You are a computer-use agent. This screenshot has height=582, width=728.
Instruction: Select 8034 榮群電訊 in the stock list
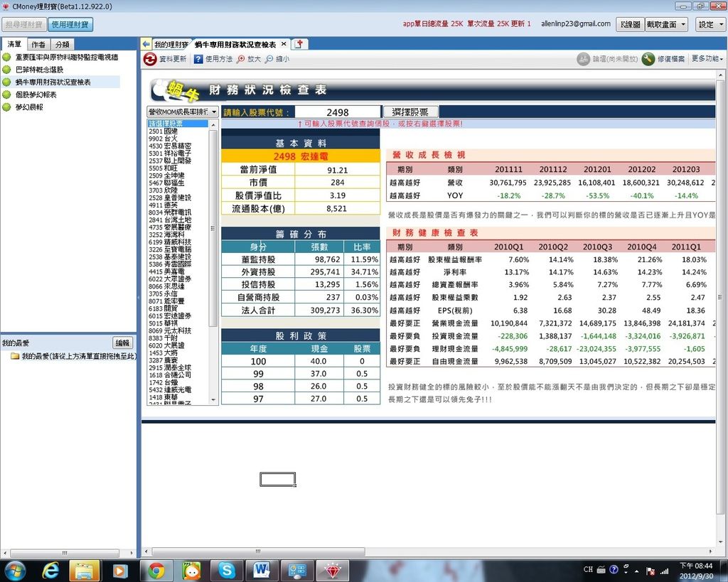(170, 212)
